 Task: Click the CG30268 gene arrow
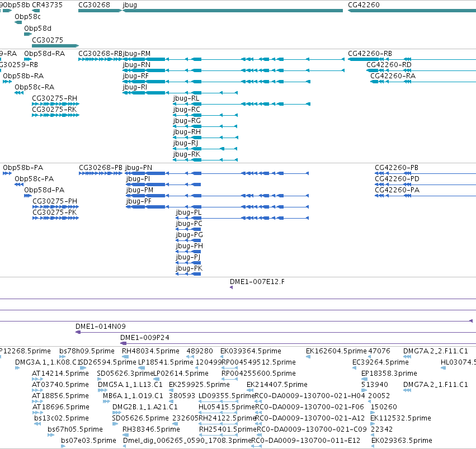100,11
